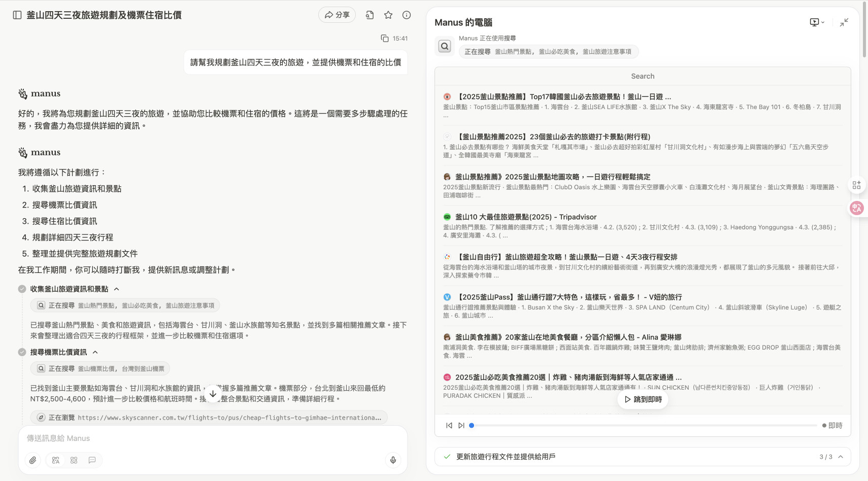This screenshot has height=481, width=868.
Task: Go to previous step in playback
Action: pyautogui.click(x=449, y=426)
